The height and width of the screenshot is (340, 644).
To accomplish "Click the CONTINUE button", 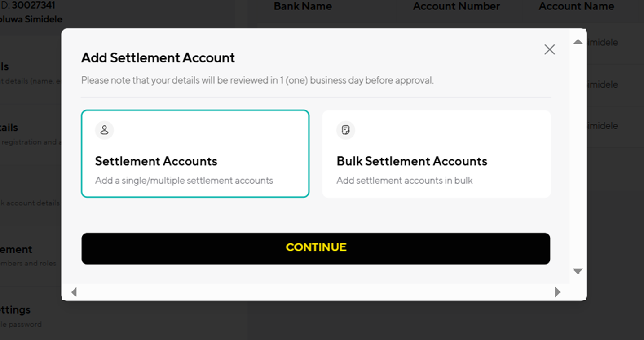I will tap(316, 248).
